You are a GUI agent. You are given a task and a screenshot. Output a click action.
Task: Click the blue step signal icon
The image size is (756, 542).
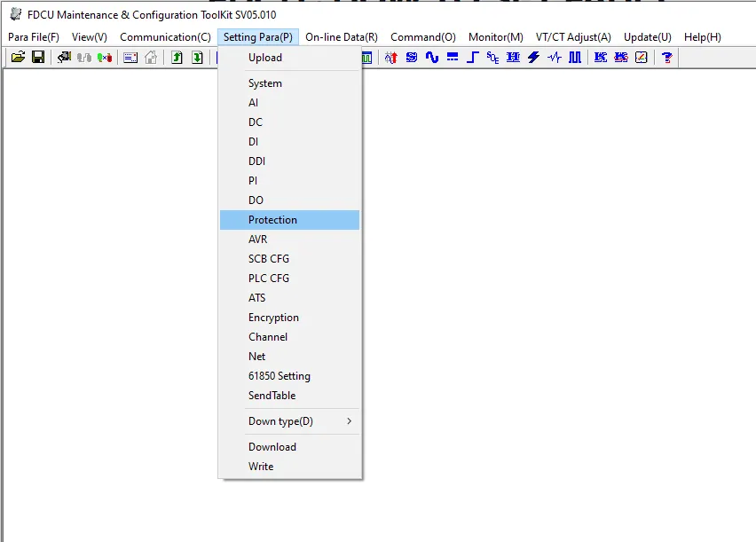pos(472,58)
